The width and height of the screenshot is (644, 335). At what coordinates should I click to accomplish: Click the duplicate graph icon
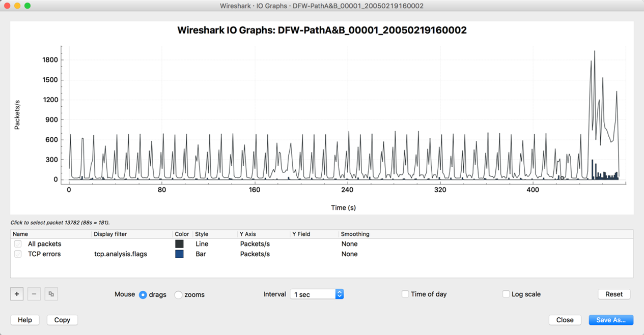tap(51, 294)
